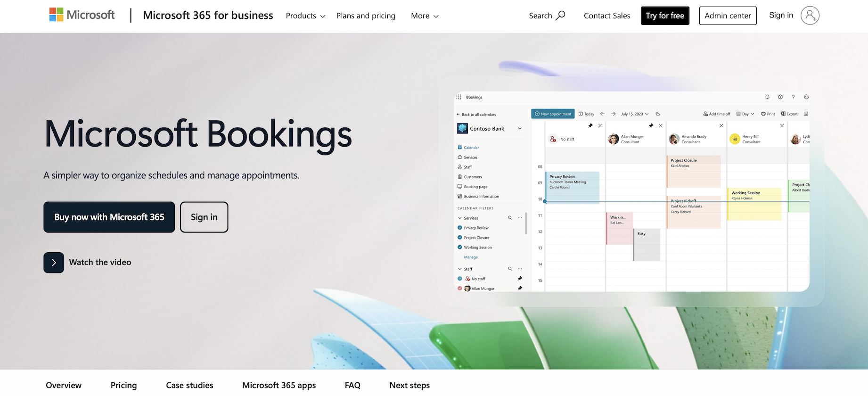Open the Bookings app launcher grid icon
868x396 pixels.
459,97
